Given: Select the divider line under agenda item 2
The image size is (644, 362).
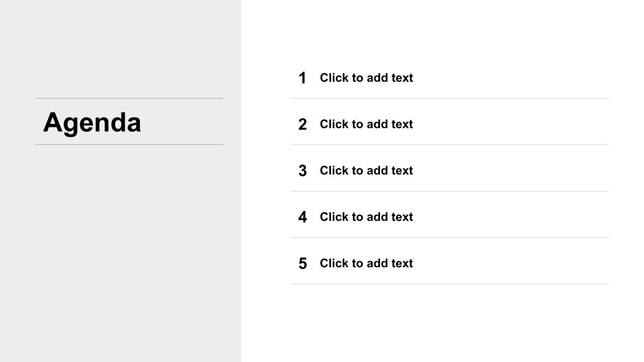Looking at the screenshot, I should pos(449,144).
